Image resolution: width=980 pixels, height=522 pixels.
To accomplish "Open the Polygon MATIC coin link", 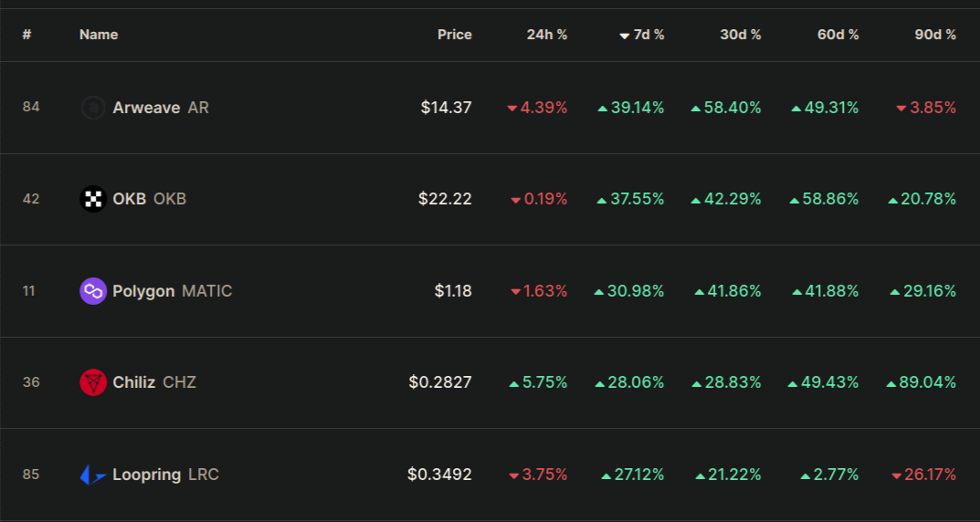I will pyautogui.click(x=173, y=291).
